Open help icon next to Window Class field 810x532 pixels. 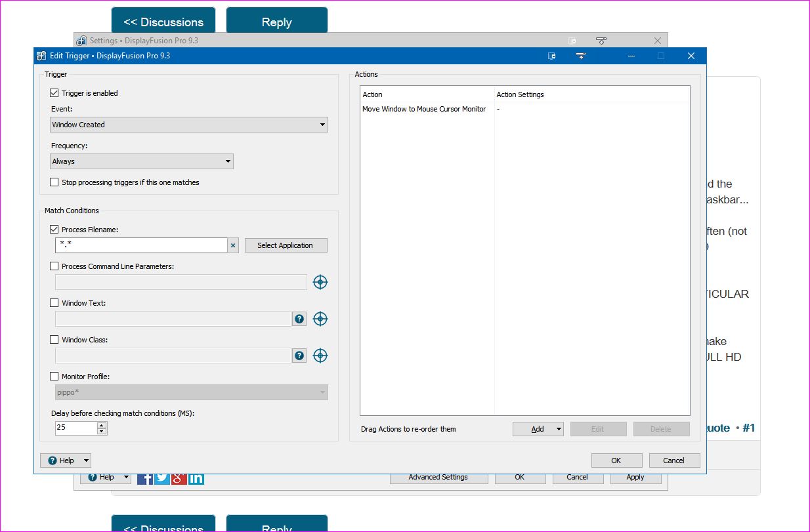299,356
